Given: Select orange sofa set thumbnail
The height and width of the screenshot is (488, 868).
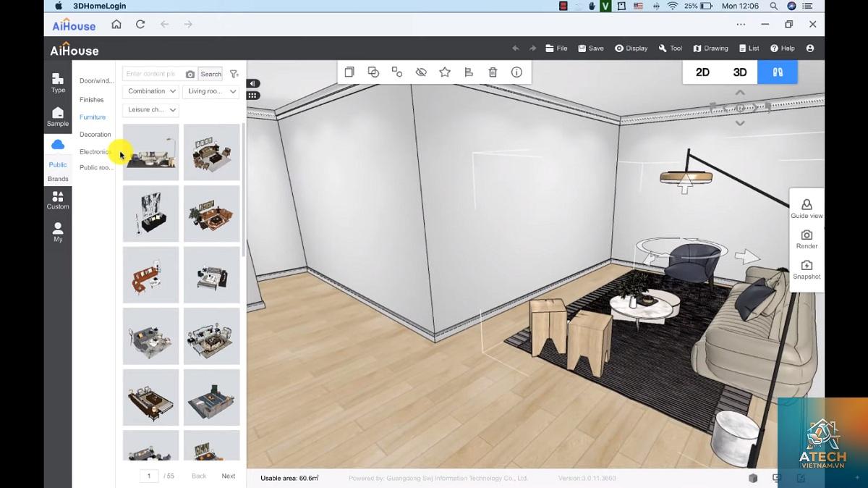Looking at the screenshot, I should 150,275.
